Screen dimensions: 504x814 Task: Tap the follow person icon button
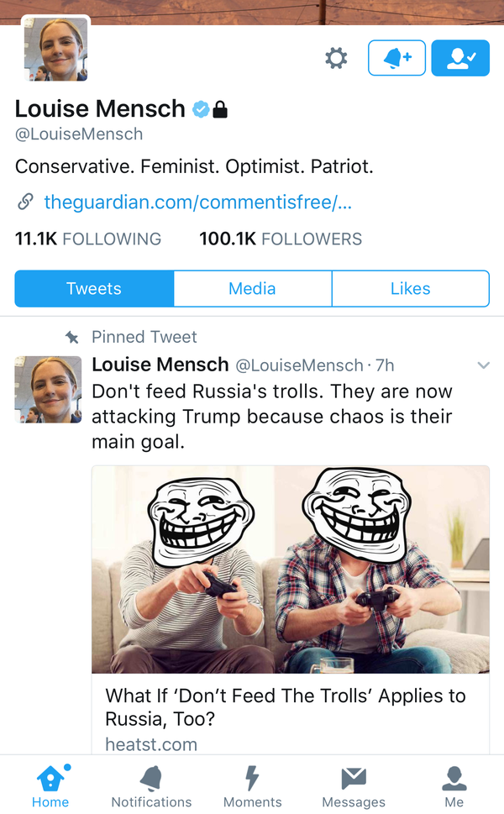(x=460, y=58)
